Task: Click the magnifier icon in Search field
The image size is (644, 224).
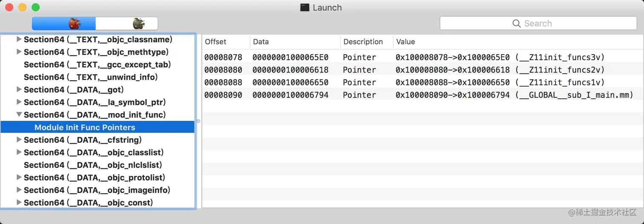Action: (x=517, y=23)
